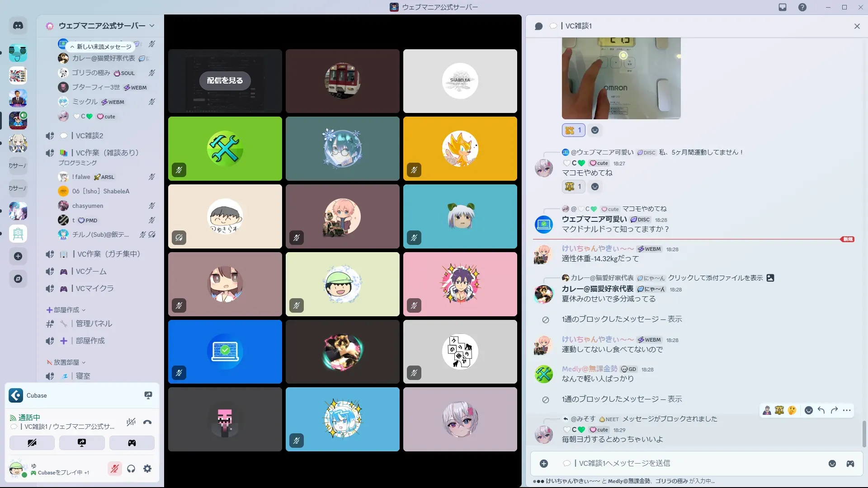Image resolution: width=868 pixels, height=488 pixels.
Task: Open the 管理パネル text channel
Action: pos(94,324)
